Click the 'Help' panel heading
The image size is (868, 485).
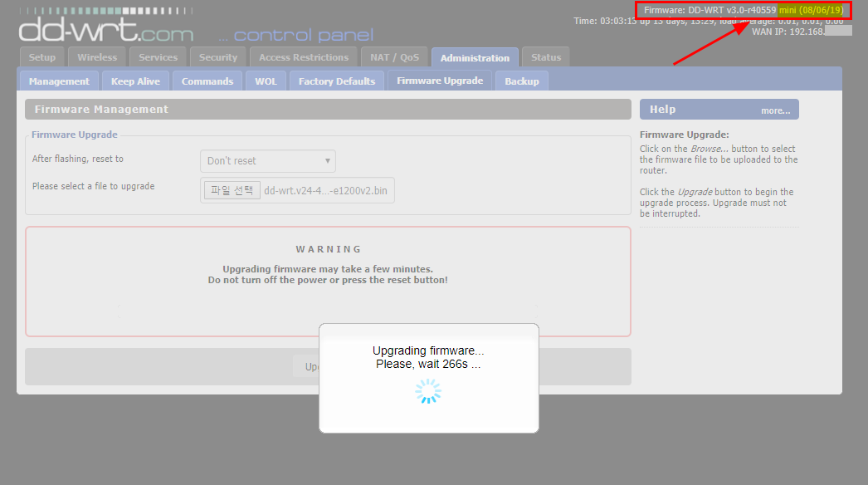(663, 109)
